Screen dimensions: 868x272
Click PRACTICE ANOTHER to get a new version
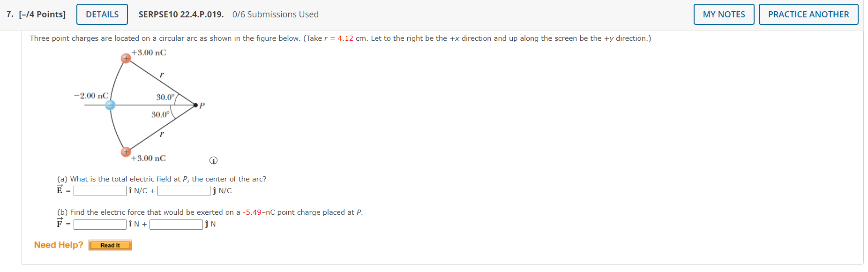808,14
